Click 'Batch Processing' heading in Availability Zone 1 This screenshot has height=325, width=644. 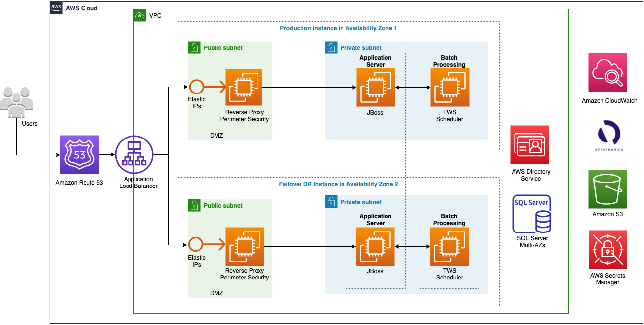pyautogui.click(x=449, y=61)
